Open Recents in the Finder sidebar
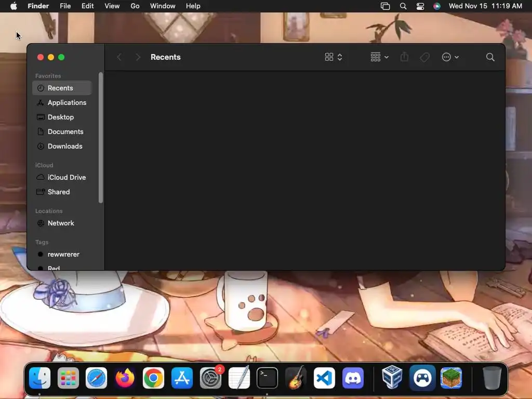This screenshot has width=532, height=399. (x=62, y=88)
